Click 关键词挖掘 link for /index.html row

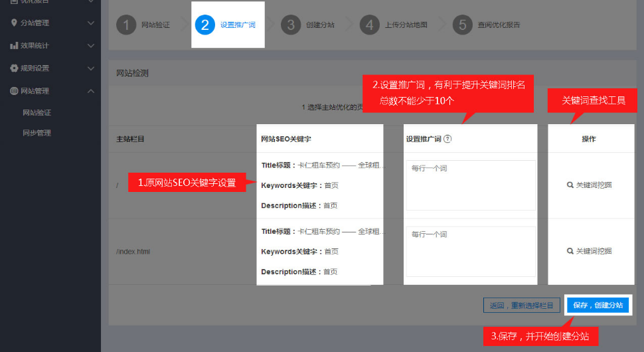[x=590, y=251]
